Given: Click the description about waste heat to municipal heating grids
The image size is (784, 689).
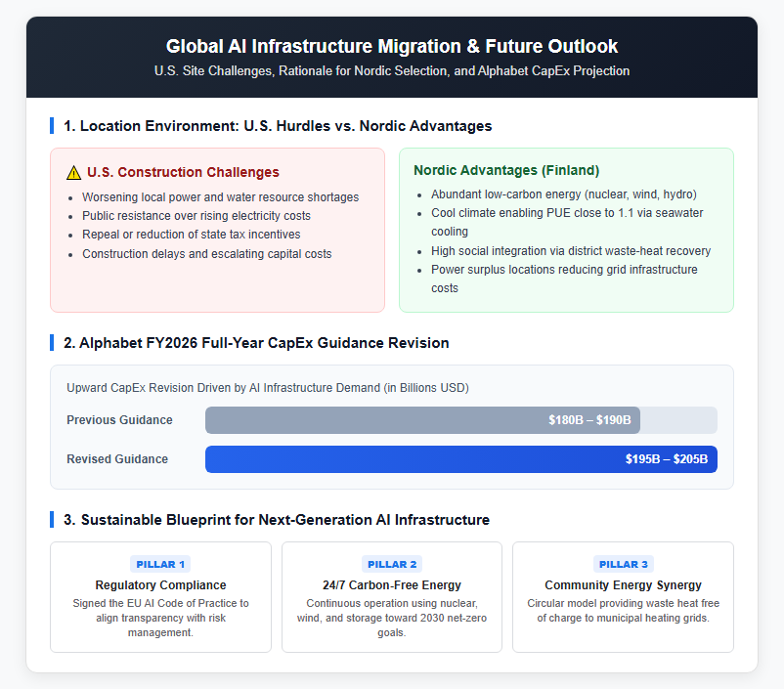Looking at the screenshot, I should pyautogui.click(x=623, y=611).
